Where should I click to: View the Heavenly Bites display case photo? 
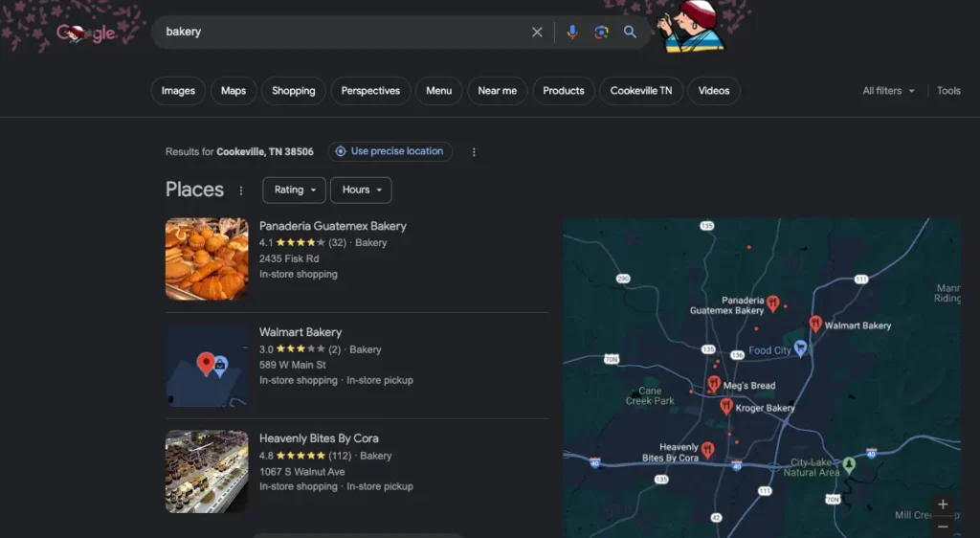[207, 471]
